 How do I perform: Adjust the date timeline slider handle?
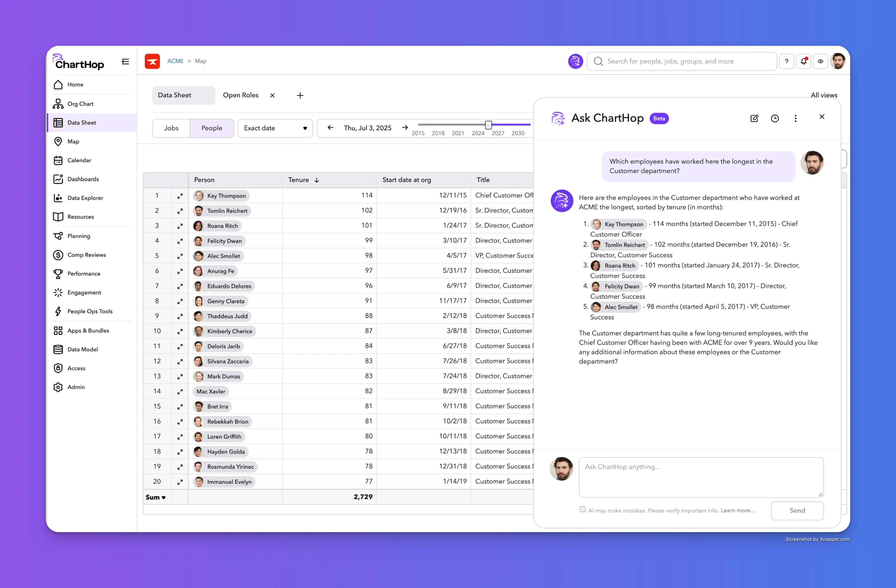[488, 125]
